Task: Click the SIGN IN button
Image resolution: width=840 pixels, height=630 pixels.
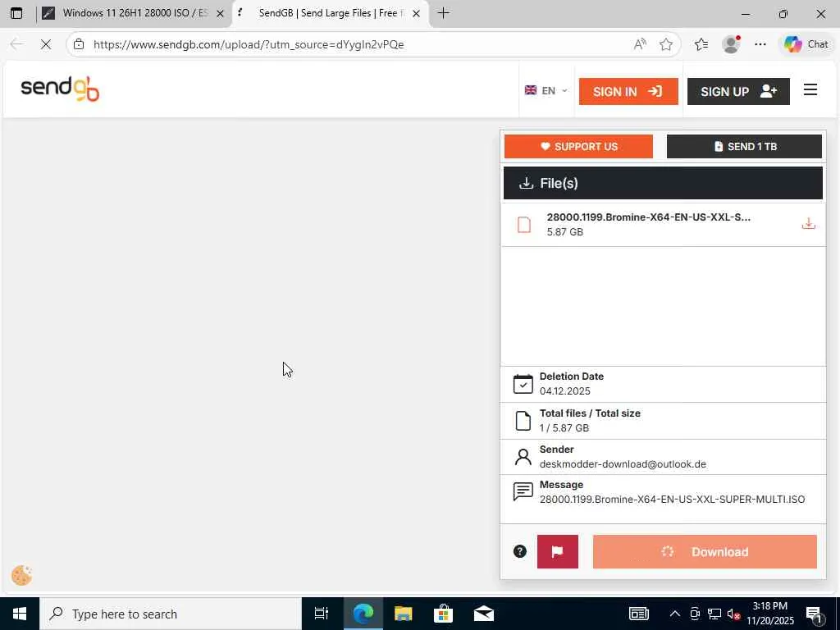Action: 628,91
